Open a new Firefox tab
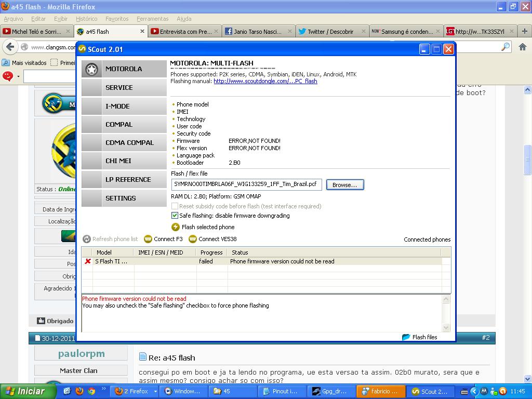The width and height of the screenshot is (532, 399). pos(525,31)
